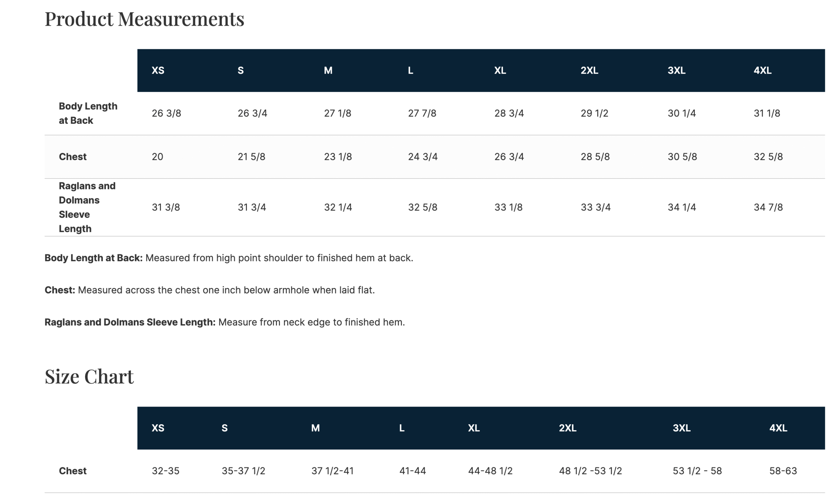Select the 27 7/8 body length cell
This screenshot has width=834, height=504.
coord(422,113)
